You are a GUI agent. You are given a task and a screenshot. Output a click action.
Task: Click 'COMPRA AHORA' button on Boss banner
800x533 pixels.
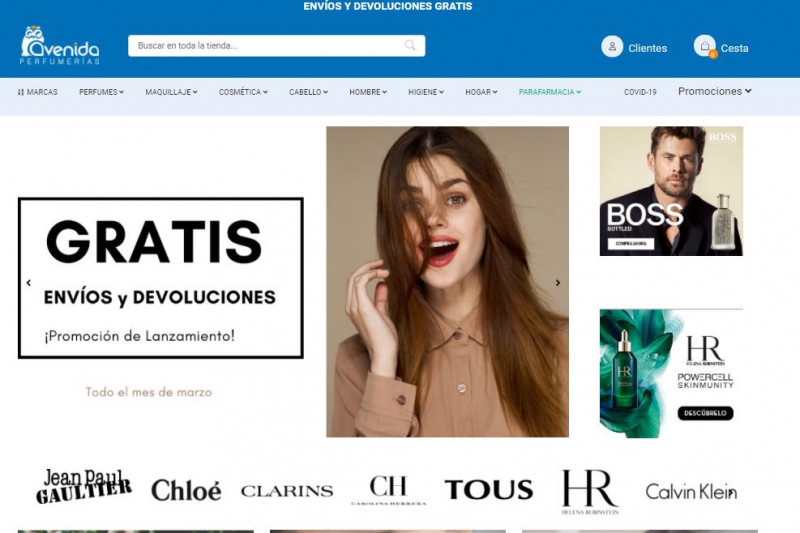pyautogui.click(x=631, y=243)
